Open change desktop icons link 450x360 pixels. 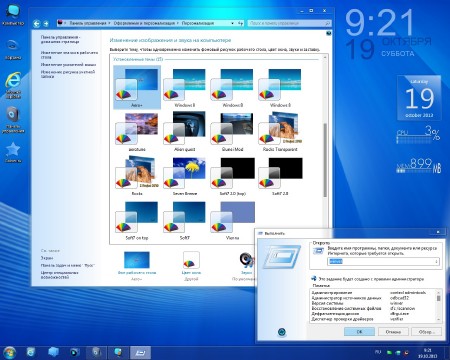(69, 55)
